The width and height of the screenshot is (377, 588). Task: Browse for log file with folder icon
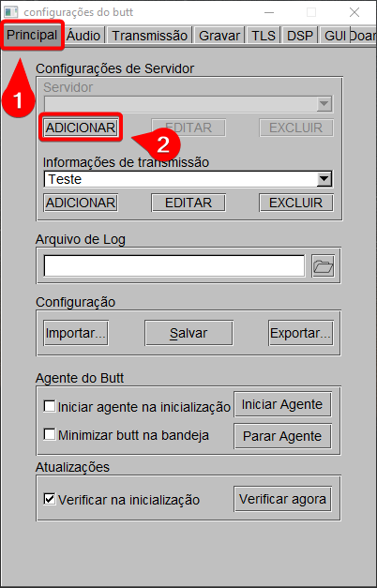click(323, 266)
